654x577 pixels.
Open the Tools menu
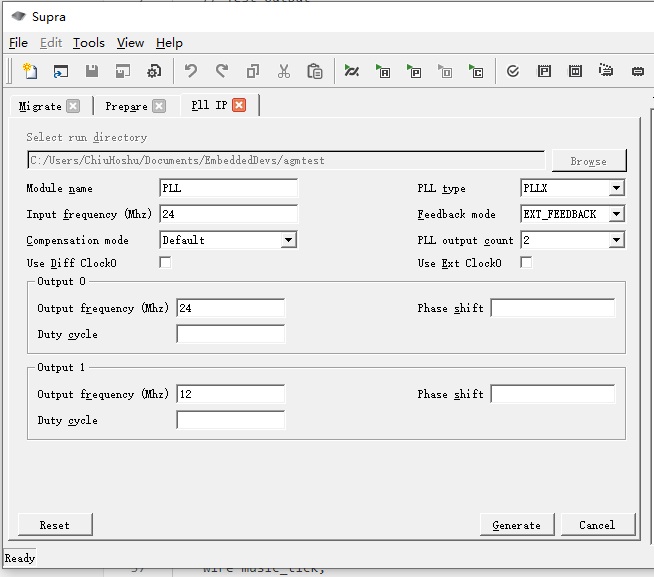[89, 43]
